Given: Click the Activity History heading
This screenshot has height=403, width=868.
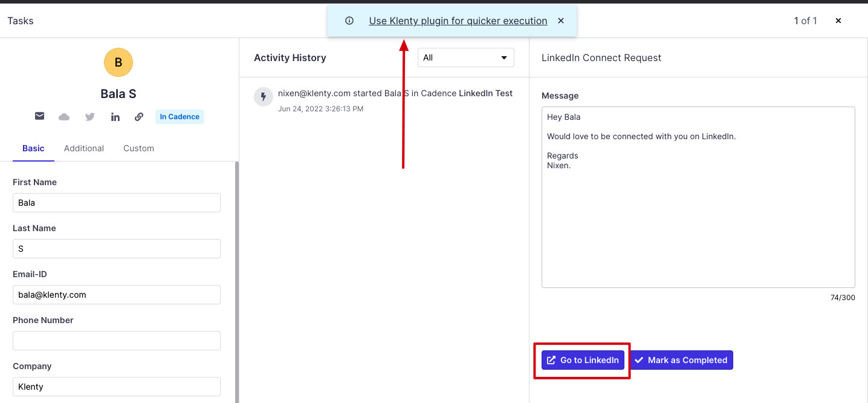Looking at the screenshot, I should tap(290, 57).
